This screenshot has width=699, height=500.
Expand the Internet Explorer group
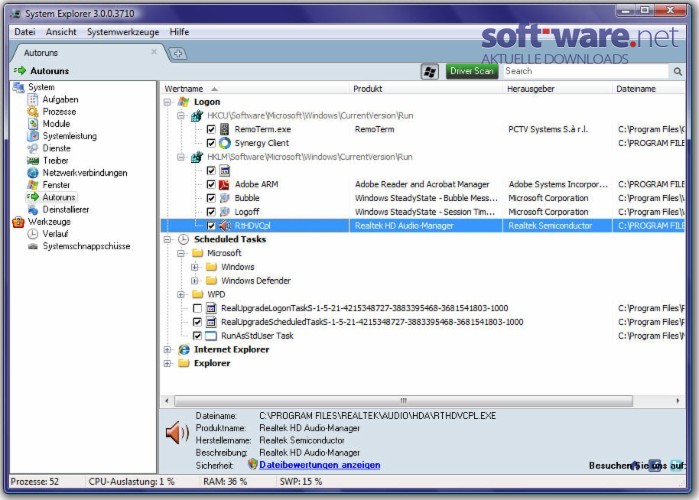click(168, 350)
